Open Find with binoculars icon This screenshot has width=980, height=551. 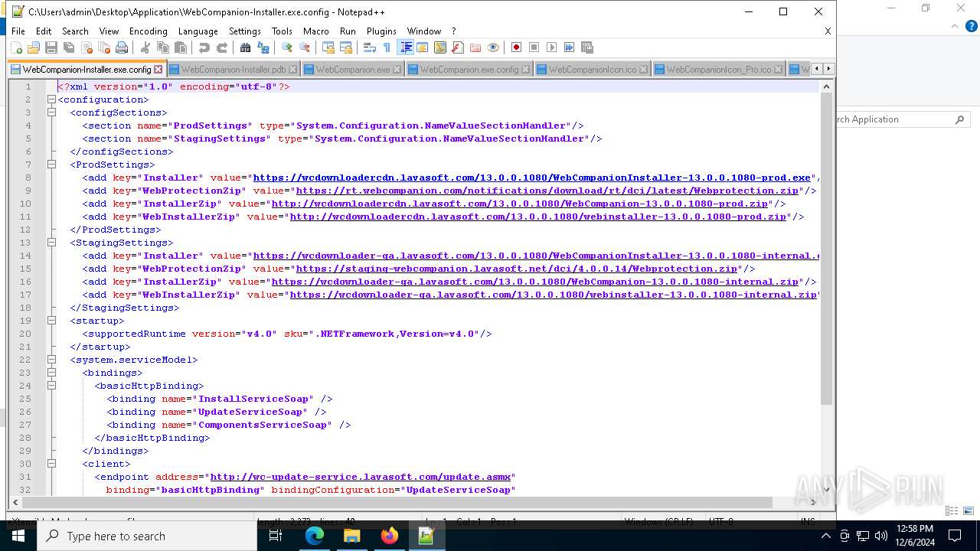[x=246, y=47]
